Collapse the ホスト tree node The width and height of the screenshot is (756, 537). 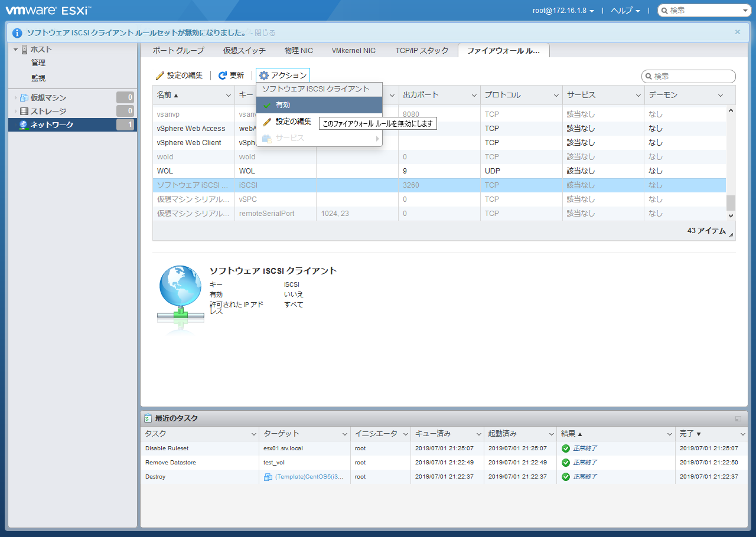click(x=15, y=50)
